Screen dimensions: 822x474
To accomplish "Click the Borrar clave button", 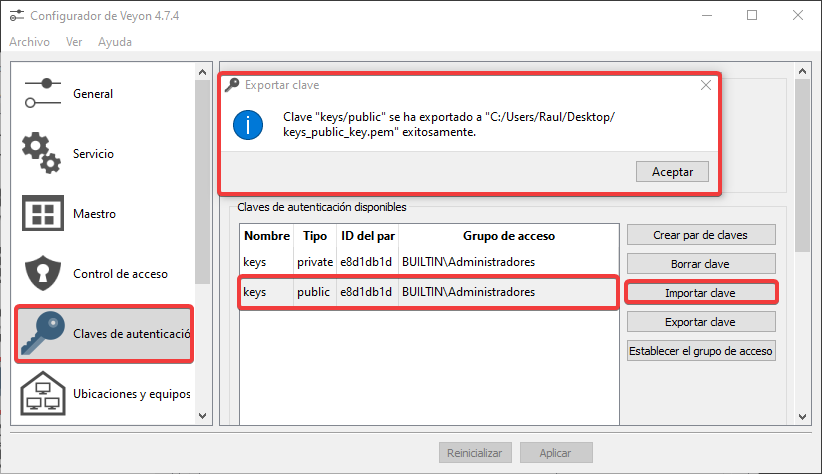I will [x=701, y=263].
